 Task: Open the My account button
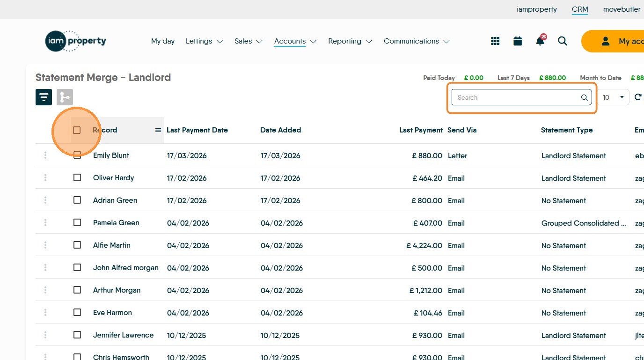[613, 41]
